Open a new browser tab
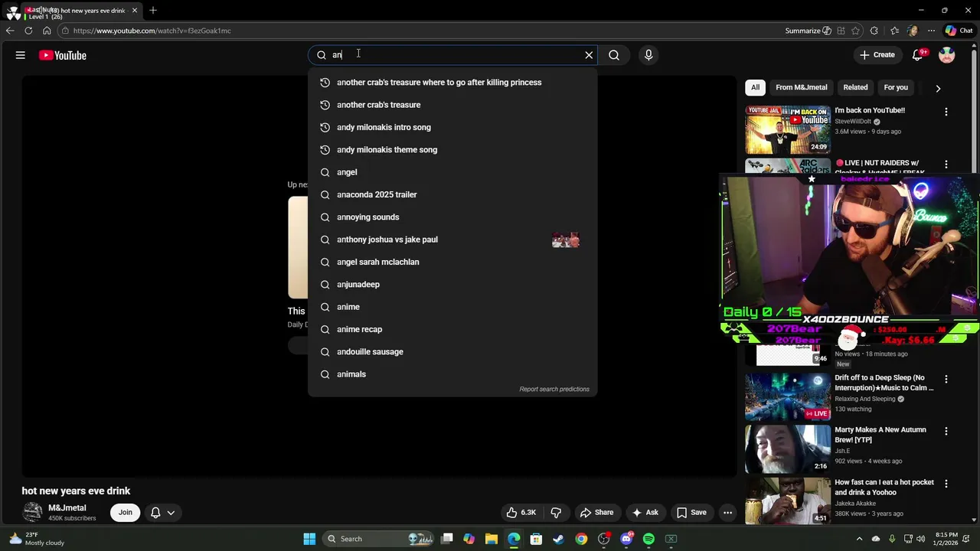The height and width of the screenshot is (551, 980). point(153,11)
